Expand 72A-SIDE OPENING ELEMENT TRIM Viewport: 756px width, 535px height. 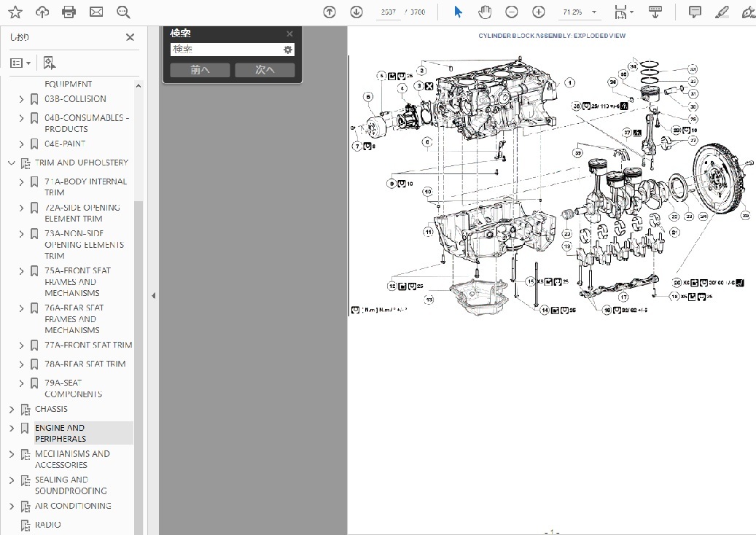[x=21, y=208]
